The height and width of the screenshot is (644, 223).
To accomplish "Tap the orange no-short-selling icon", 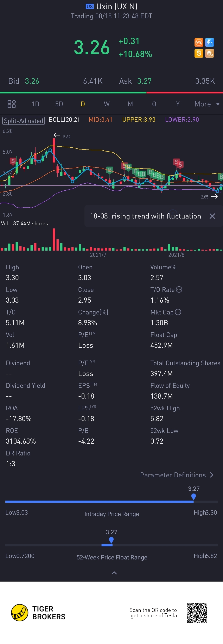I will (x=198, y=42).
